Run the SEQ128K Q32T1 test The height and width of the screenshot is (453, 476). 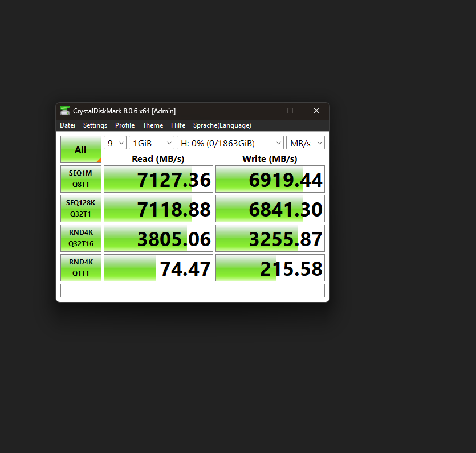coord(81,209)
